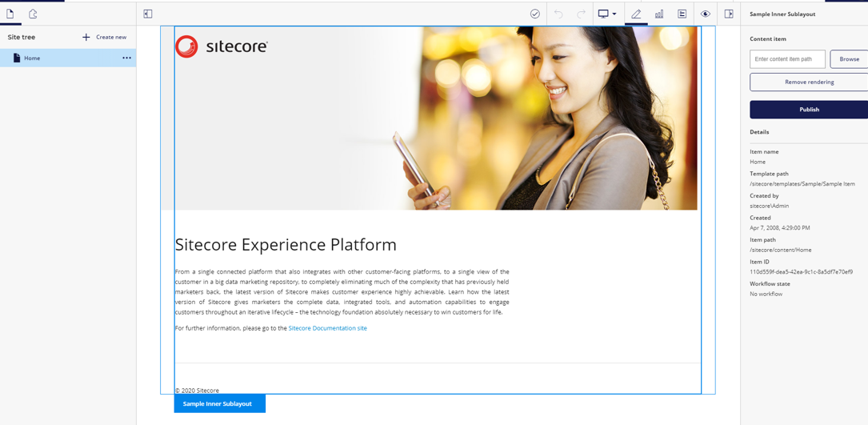
Task: Open the pages (document) tab icon
Action: [x=10, y=14]
